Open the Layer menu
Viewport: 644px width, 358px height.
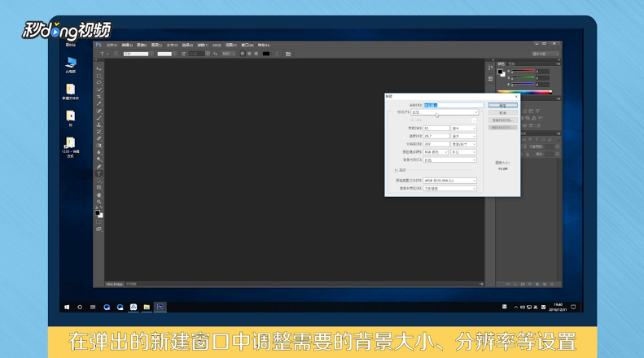point(156,46)
